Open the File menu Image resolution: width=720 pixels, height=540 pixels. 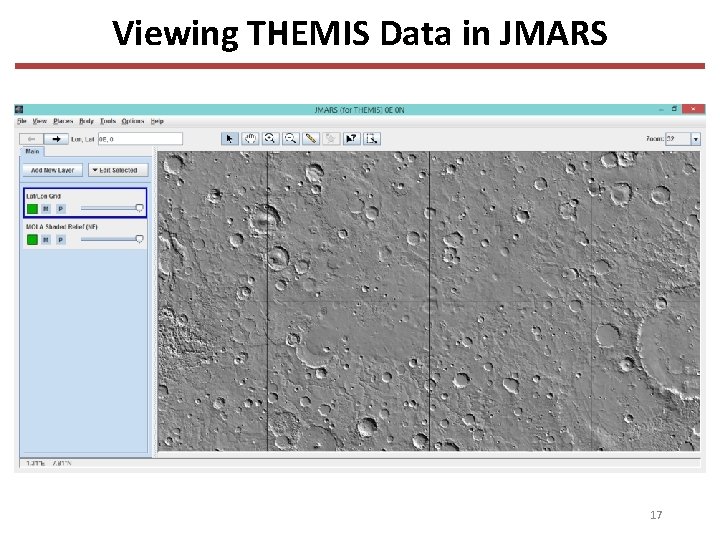(22, 121)
